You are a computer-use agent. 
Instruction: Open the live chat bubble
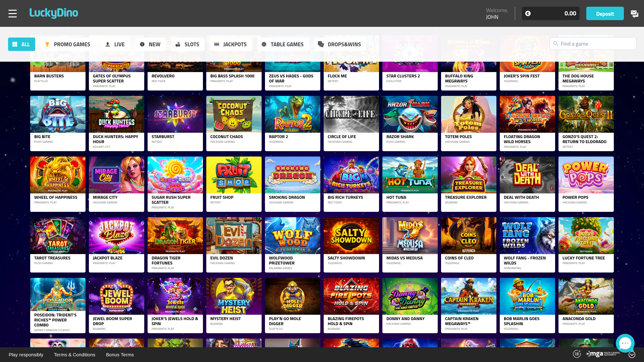click(625, 343)
